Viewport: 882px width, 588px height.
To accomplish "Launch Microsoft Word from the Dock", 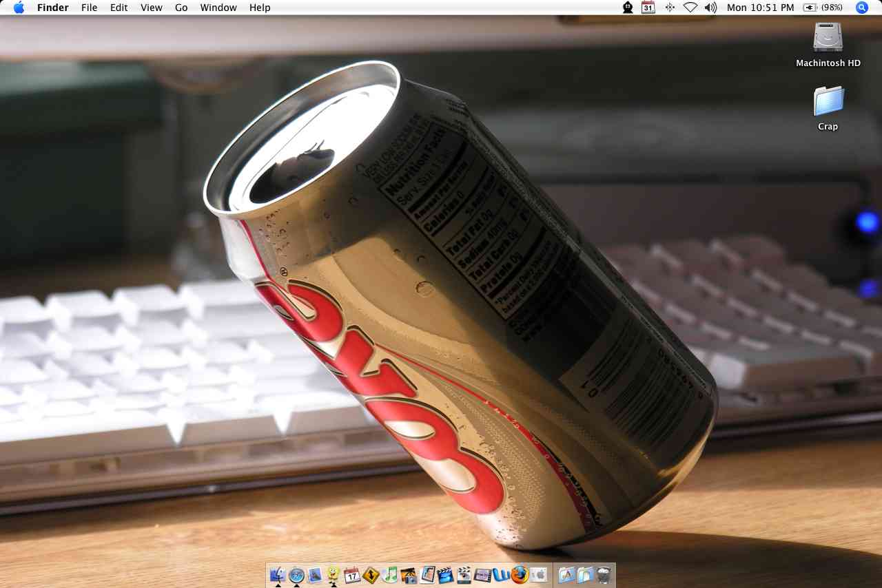I will click(x=501, y=574).
